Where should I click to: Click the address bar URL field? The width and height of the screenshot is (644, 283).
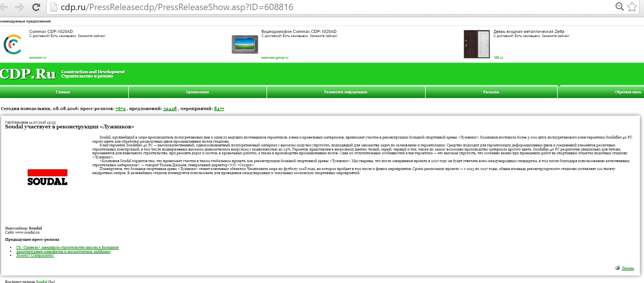[330, 7]
